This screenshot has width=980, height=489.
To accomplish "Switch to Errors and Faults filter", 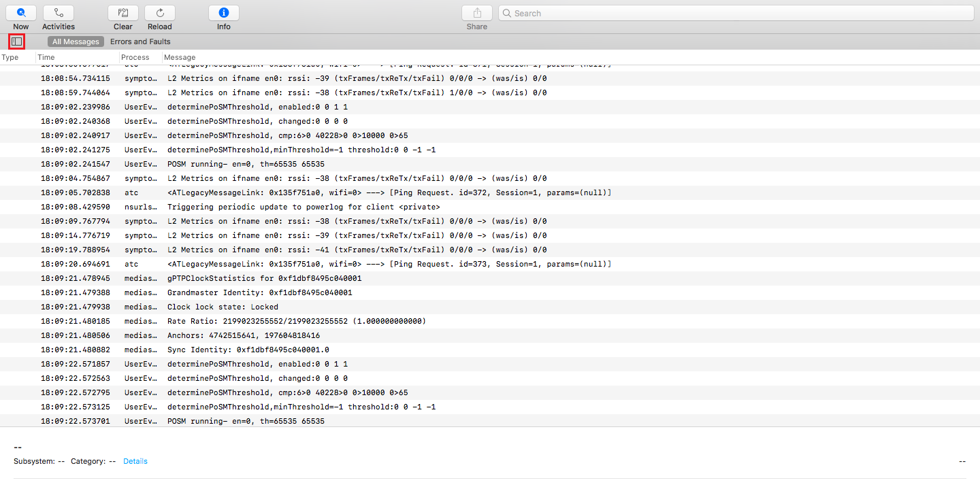I will point(140,41).
